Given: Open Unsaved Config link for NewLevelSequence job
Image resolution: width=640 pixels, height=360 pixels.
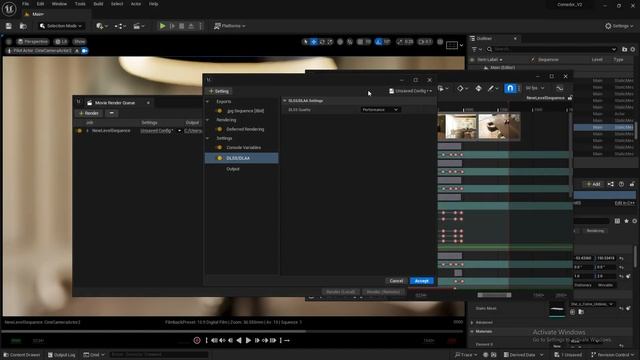Looking at the screenshot, I should 156,131.
